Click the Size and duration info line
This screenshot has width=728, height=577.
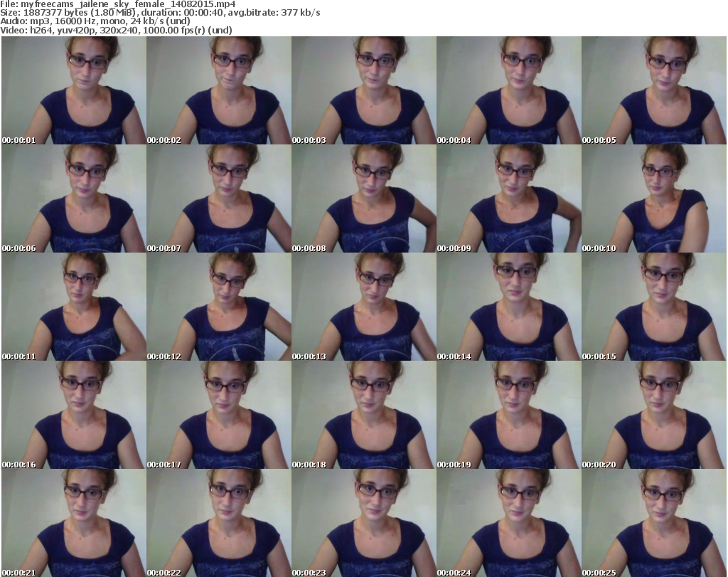pyautogui.click(x=160, y=13)
